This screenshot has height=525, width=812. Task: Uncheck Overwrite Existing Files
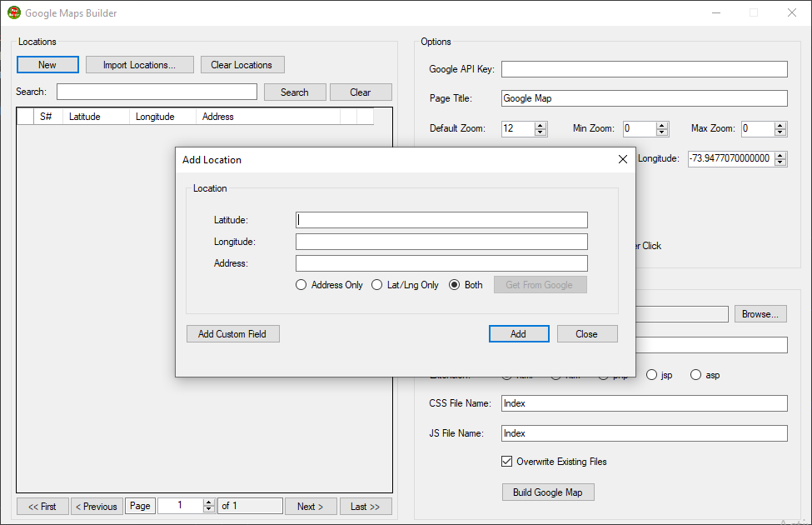pos(506,461)
